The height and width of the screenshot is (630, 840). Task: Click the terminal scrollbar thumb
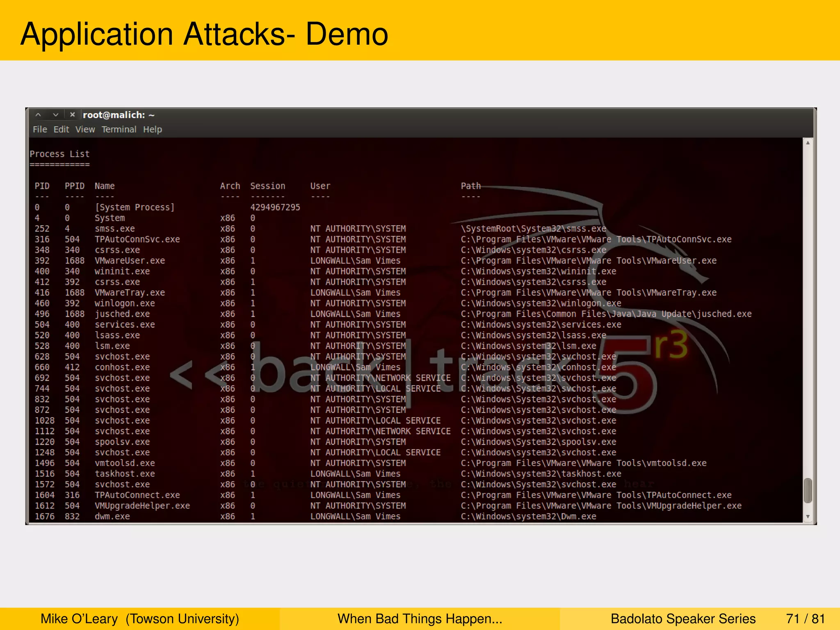[x=808, y=490]
